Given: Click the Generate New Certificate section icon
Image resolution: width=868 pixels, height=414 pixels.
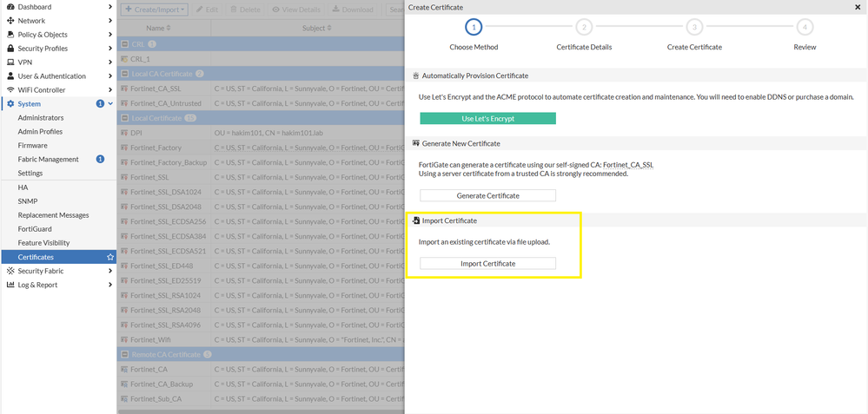Looking at the screenshot, I should coord(415,143).
